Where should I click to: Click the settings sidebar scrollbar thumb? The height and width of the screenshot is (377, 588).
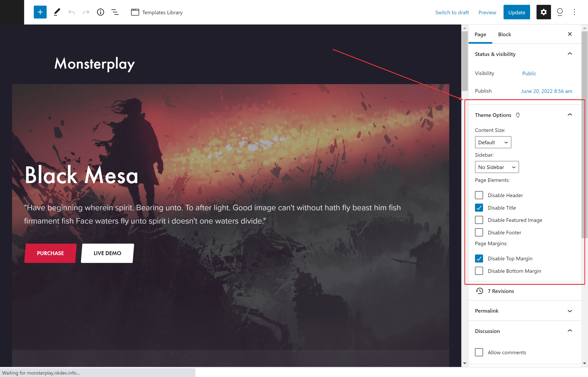[x=584, y=134]
